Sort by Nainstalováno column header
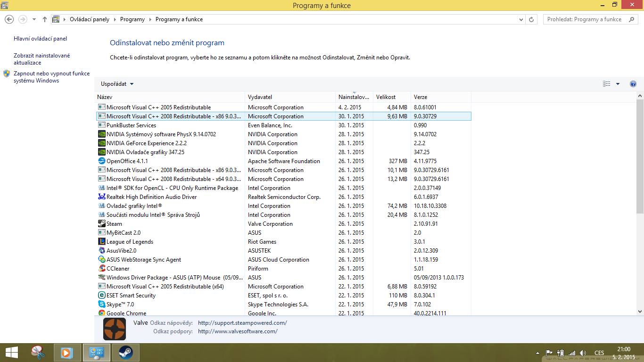644x362 pixels. (354, 97)
